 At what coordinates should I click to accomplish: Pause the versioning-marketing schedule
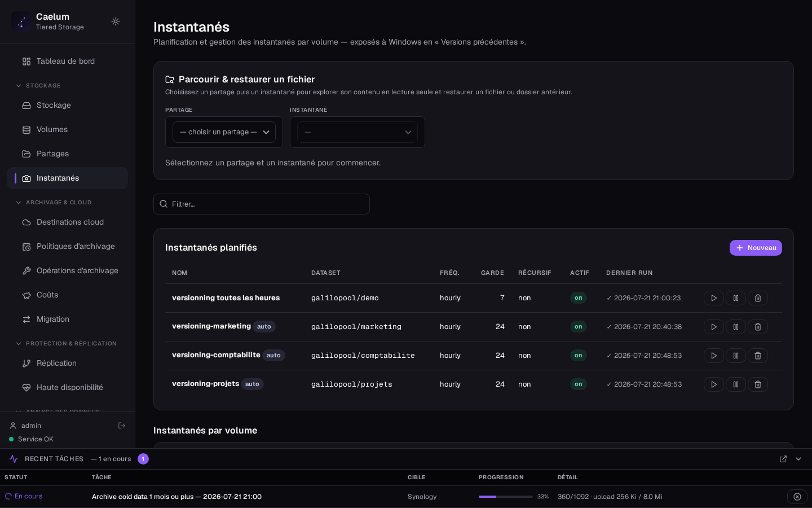point(736,327)
